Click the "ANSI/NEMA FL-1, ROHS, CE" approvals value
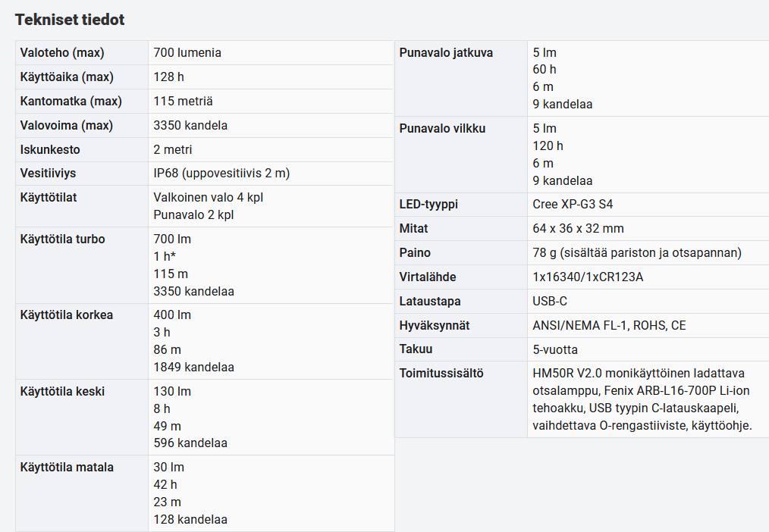The width and height of the screenshot is (769, 532). tap(609, 326)
